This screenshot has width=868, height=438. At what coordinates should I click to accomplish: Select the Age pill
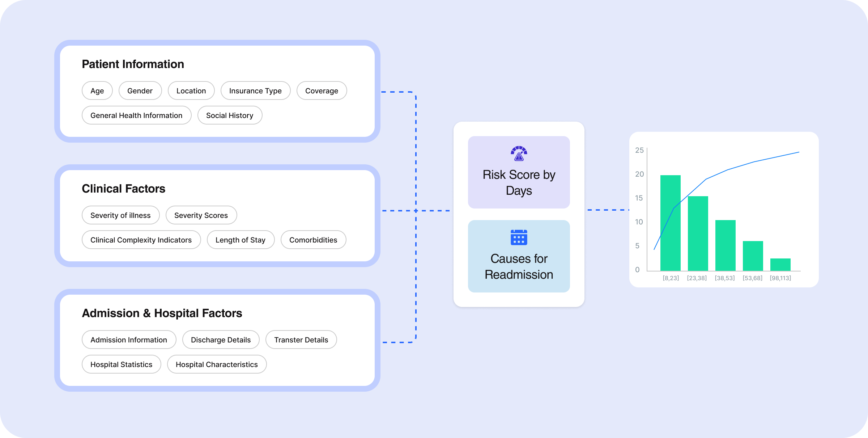click(x=97, y=90)
